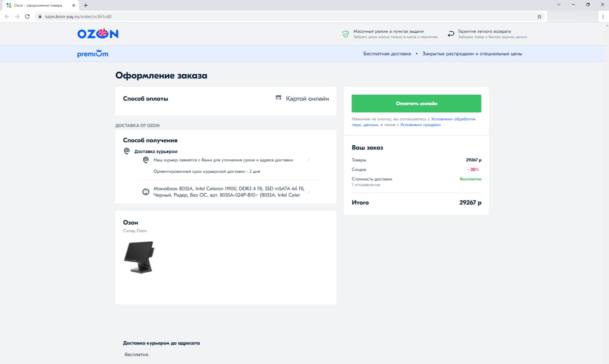Screen dimensions: 609x364
Task: Select Картой онлайн payment method
Action: 307,98
